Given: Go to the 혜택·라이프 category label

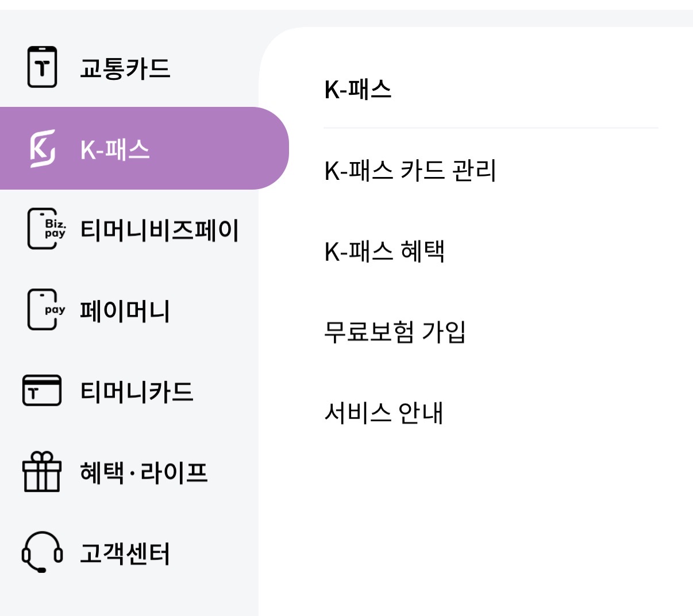Looking at the screenshot, I should click(x=144, y=472).
